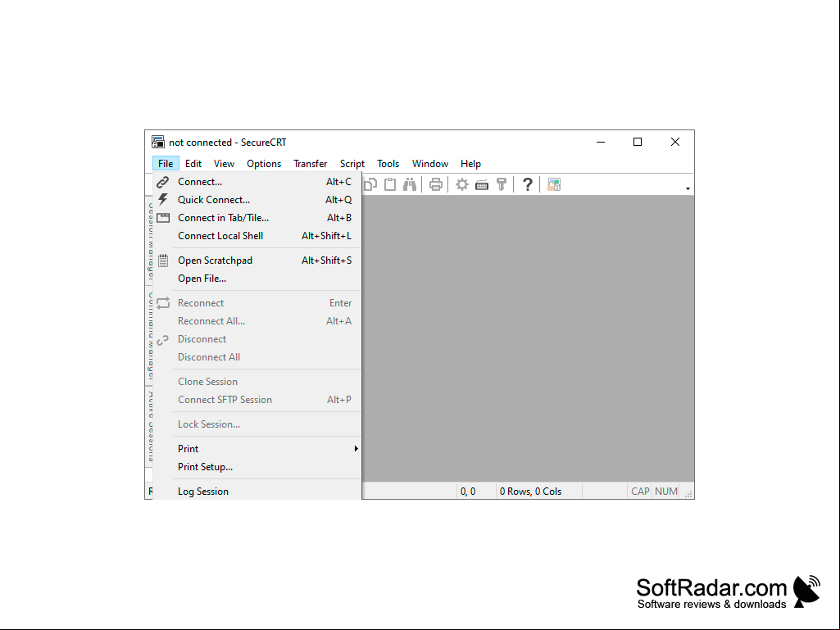This screenshot has height=630, width=840.
Task: Open the Print submenu
Action: 257,449
